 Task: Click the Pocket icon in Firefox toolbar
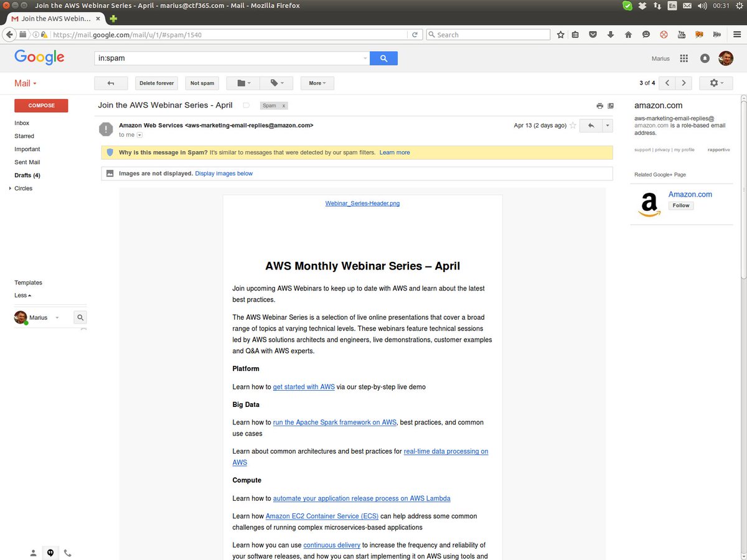coord(593,35)
